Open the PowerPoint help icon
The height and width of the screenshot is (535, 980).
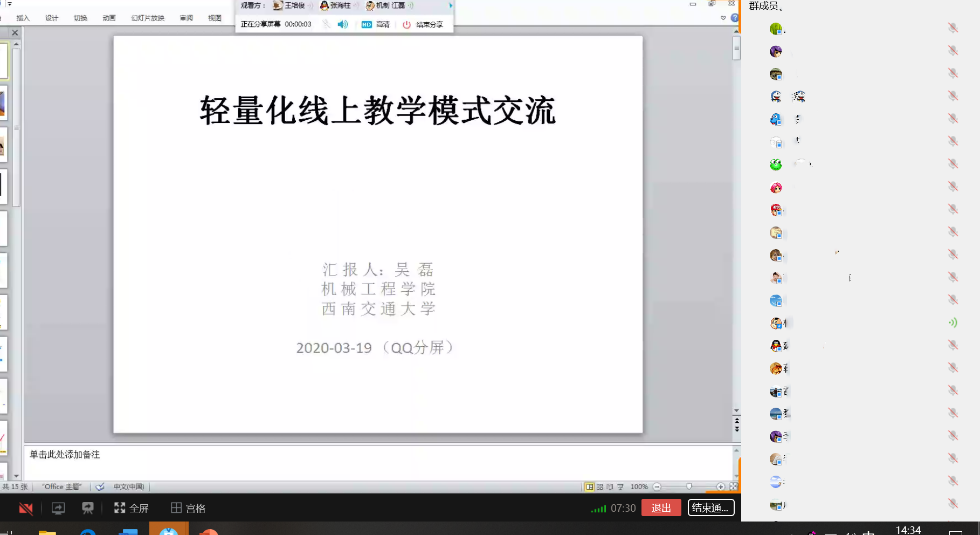(x=734, y=18)
